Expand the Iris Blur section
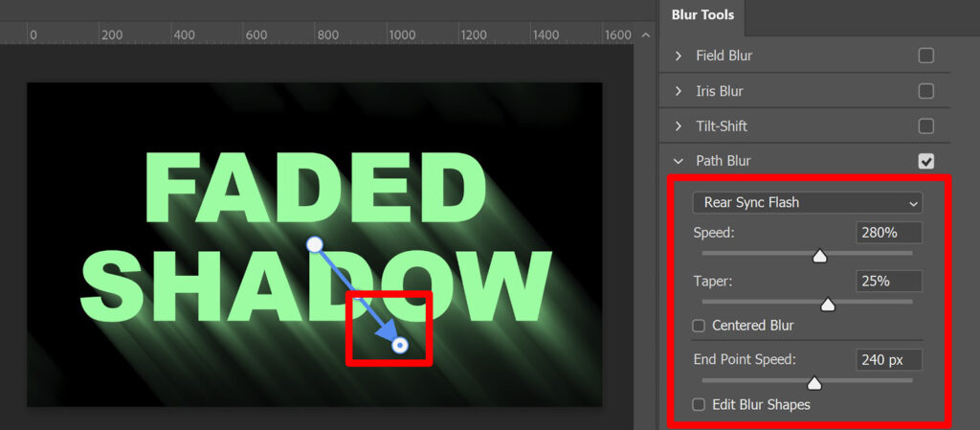 point(679,91)
